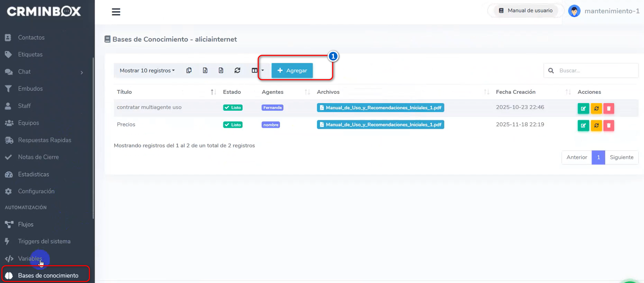
Task: Export the table to Excel
Action: pos(205,71)
